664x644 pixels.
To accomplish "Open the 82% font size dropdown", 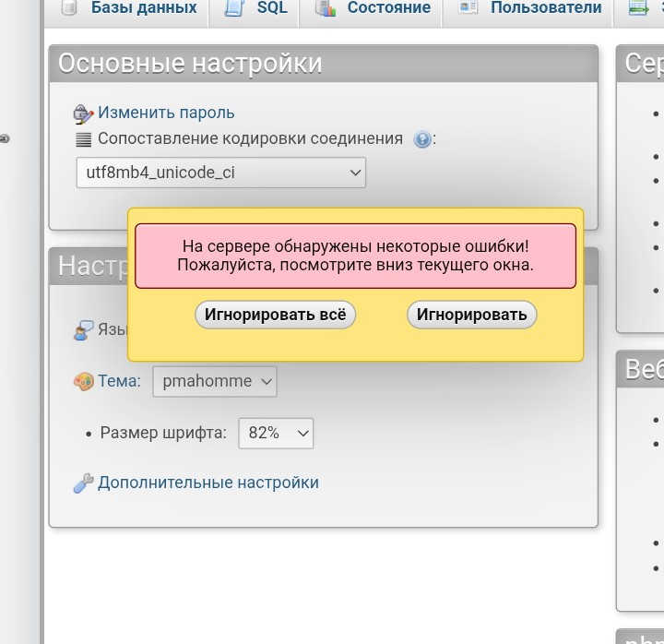I will click(x=275, y=433).
